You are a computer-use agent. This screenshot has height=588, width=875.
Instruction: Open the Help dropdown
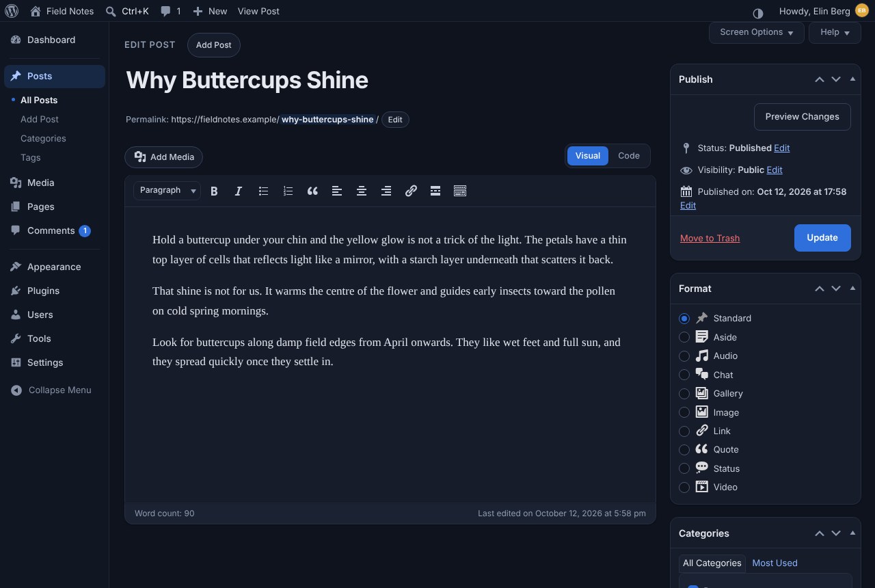(835, 32)
